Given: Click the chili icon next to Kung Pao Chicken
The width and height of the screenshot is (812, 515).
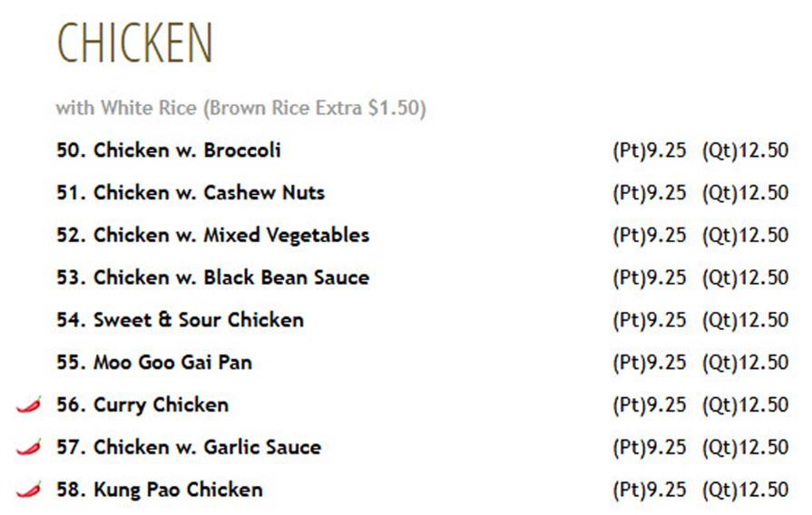Looking at the screenshot, I should [x=28, y=490].
